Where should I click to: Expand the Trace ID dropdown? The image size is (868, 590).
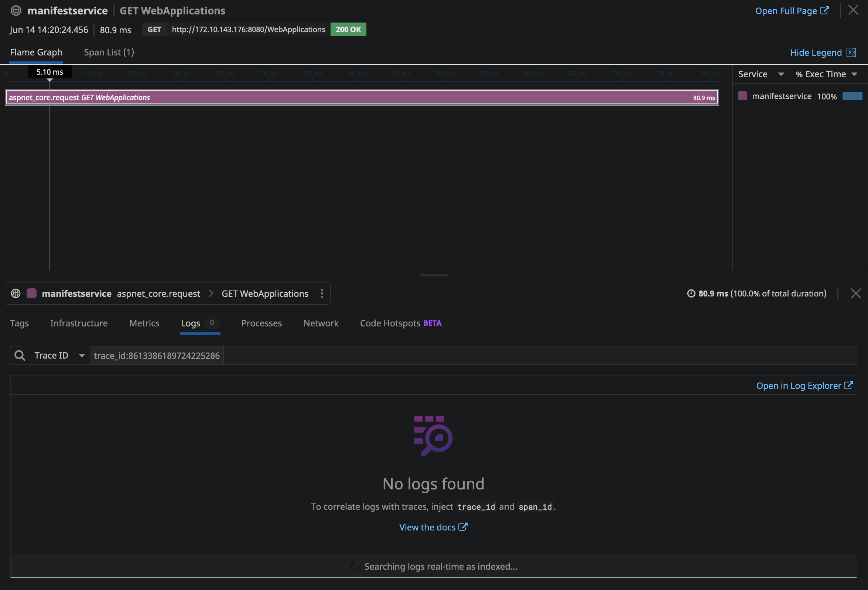click(x=59, y=355)
